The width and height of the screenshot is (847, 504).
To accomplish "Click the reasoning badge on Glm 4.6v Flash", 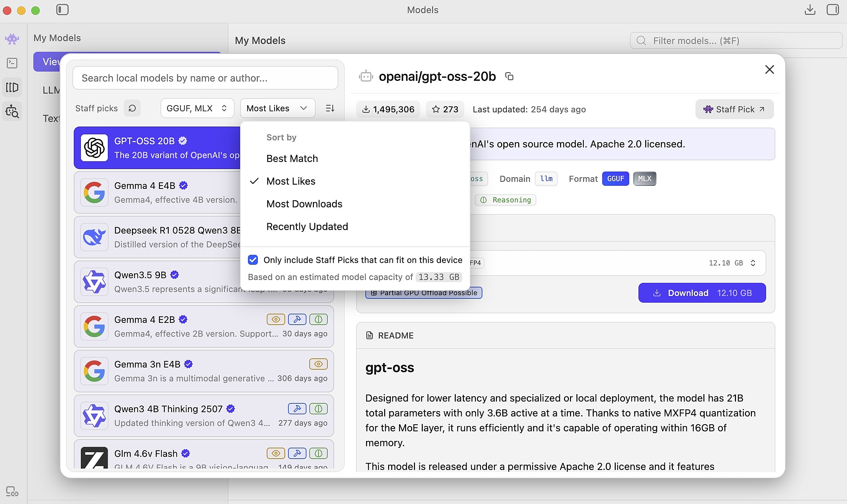I will tap(319, 453).
